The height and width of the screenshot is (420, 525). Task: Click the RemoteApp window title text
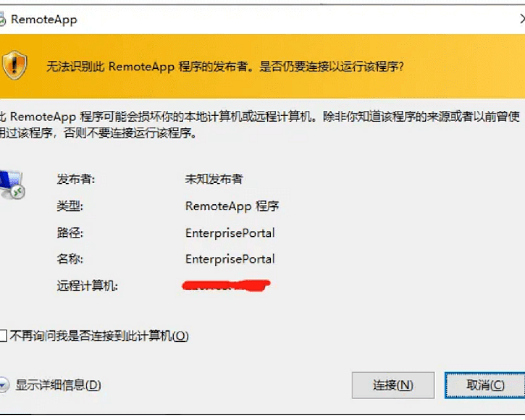coord(44,20)
